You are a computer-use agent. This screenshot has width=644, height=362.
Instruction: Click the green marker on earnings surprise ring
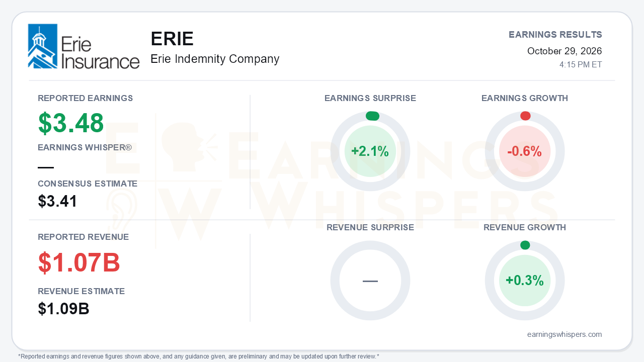click(x=372, y=116)
